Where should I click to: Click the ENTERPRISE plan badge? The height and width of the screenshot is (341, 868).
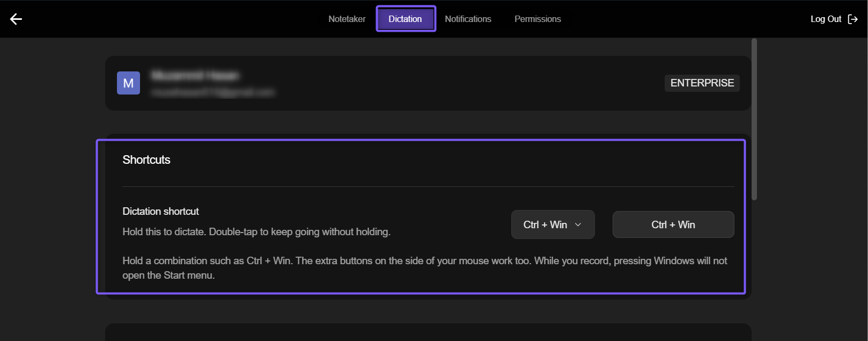702,83
